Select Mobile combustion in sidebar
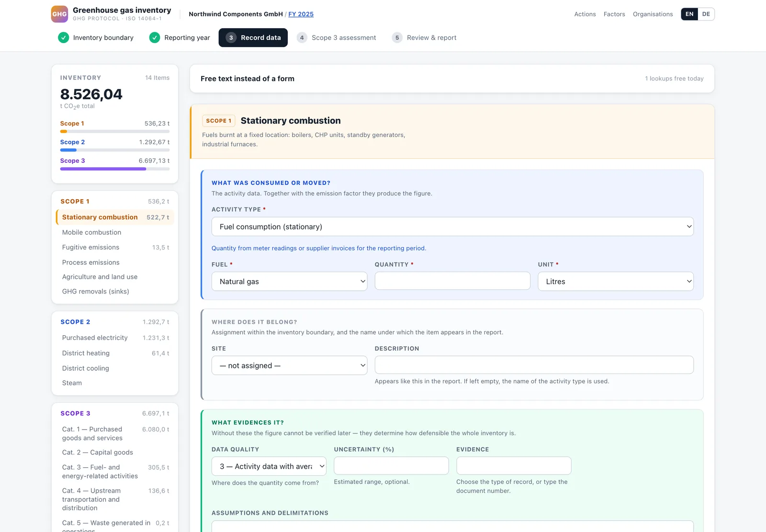The image size is (766, 532). click(x=115, y=232)
